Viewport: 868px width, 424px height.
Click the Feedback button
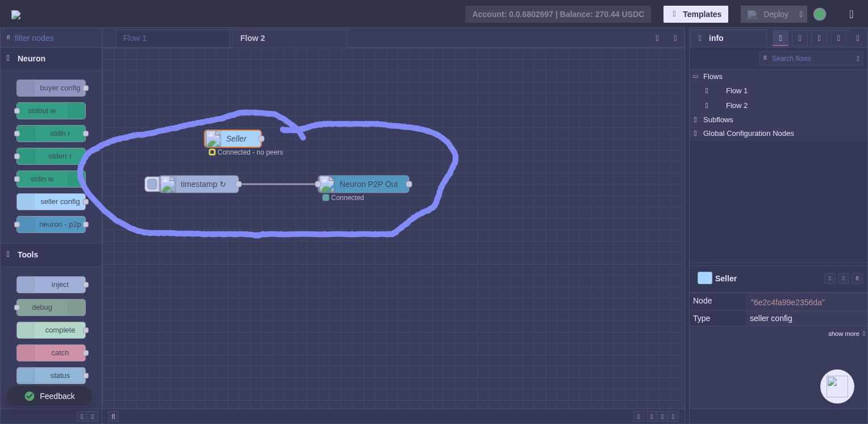(49, 396)
